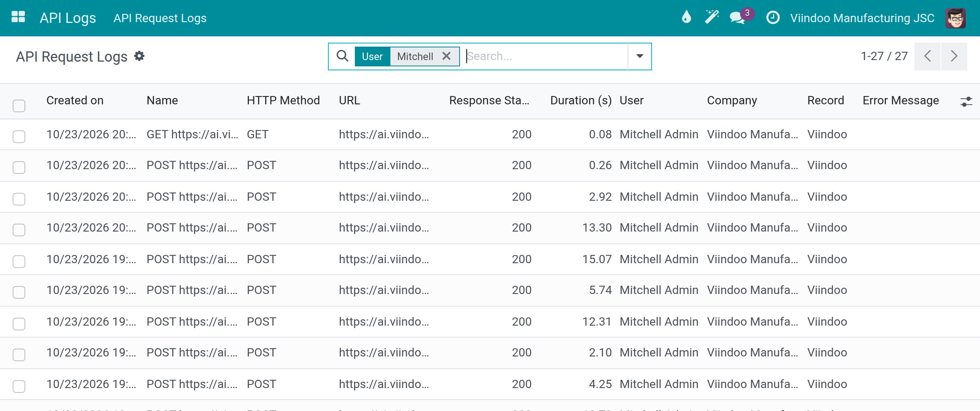Tick the select-all header checkbox

pos(19,106)
